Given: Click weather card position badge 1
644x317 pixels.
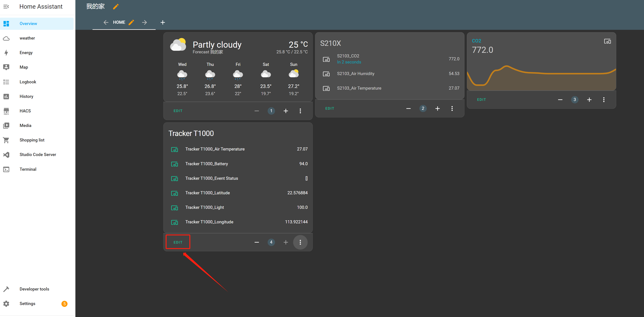Looking at the screenshot, I should click(271, 111).
